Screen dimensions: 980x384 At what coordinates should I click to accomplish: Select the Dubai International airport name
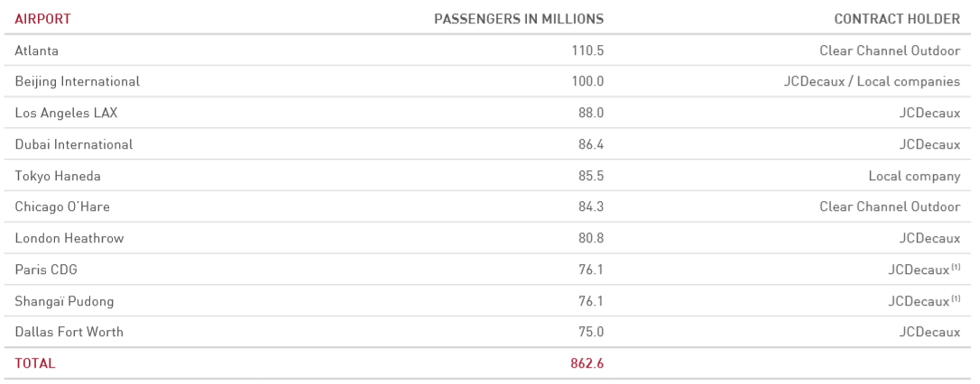coord(74,144)
